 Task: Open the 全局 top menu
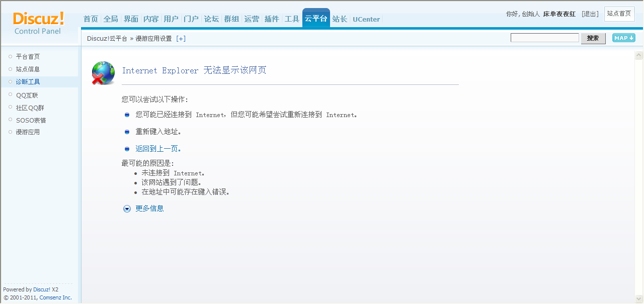(x=111, y=19)
